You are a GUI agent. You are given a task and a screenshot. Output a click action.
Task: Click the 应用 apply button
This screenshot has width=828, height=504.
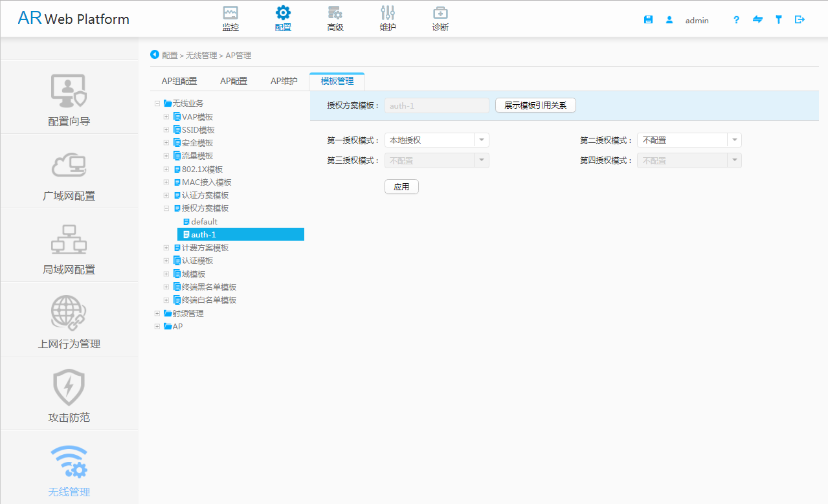coord(401,187)
